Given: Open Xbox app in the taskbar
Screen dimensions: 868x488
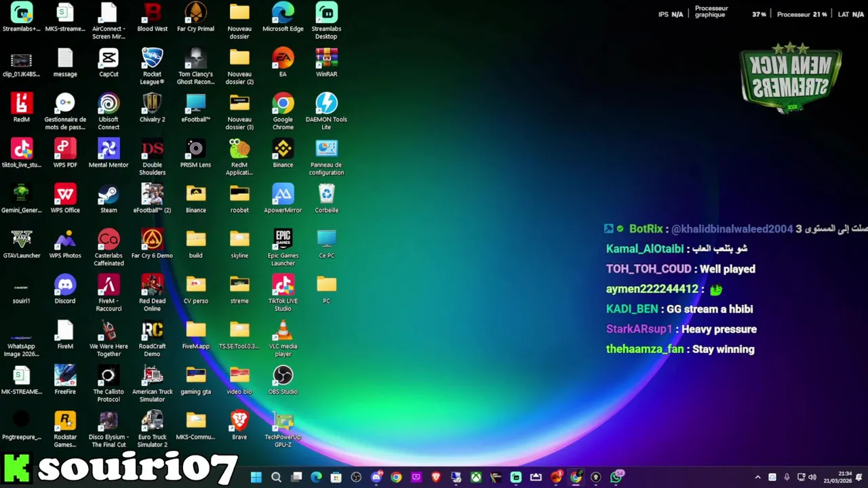Looking at the screenshot, I should 476,477.
